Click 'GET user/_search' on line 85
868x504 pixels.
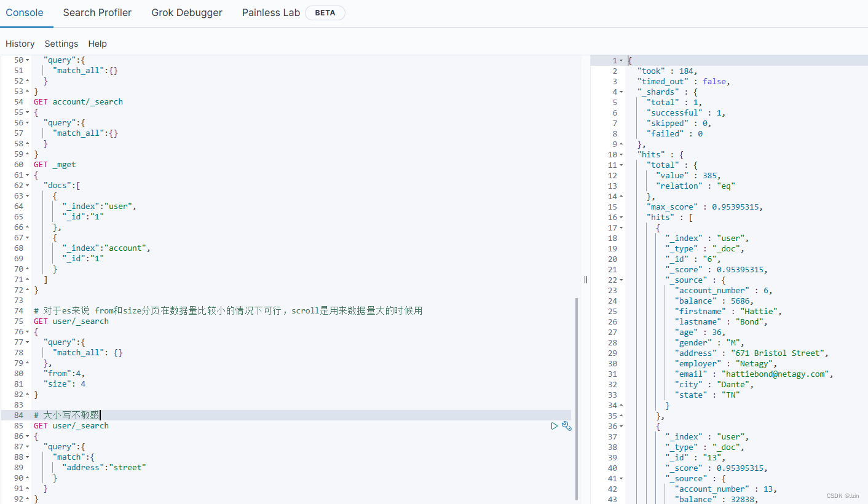71,426
